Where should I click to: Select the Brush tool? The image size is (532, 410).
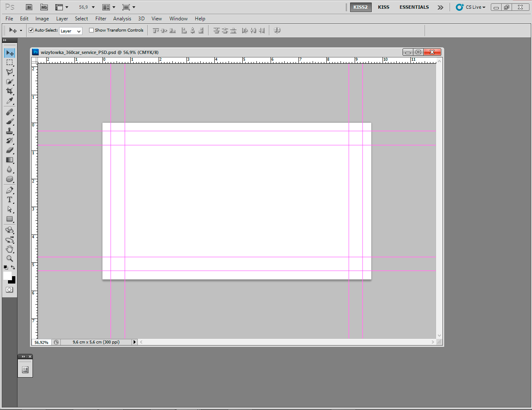10,122
